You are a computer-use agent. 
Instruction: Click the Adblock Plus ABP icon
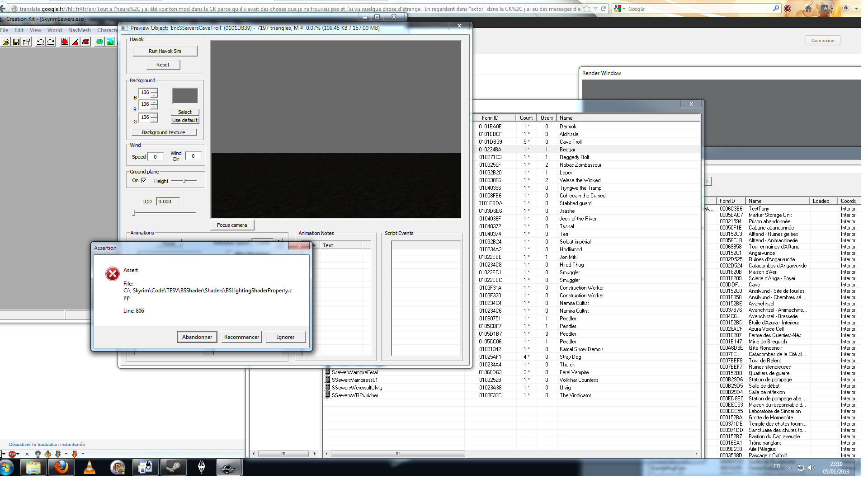tap(12, 454)
